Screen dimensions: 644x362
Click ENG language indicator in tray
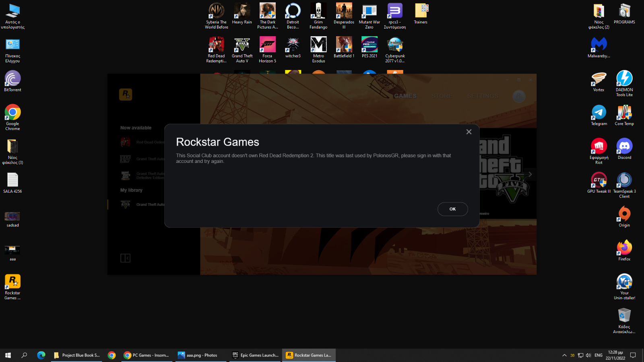point(599,355)
